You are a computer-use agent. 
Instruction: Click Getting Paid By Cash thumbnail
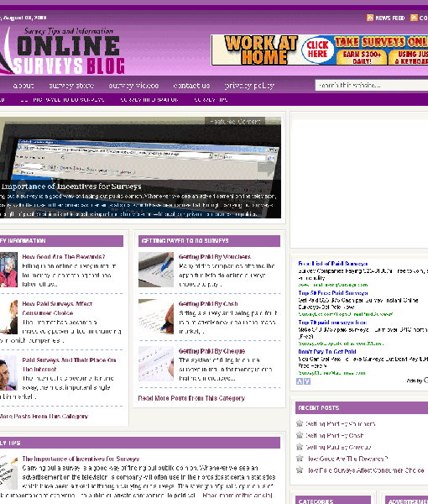pos(156,317)
